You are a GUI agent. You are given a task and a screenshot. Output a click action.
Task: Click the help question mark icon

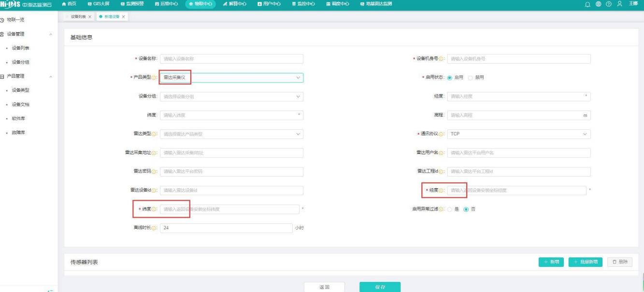[x=618, y=4]
